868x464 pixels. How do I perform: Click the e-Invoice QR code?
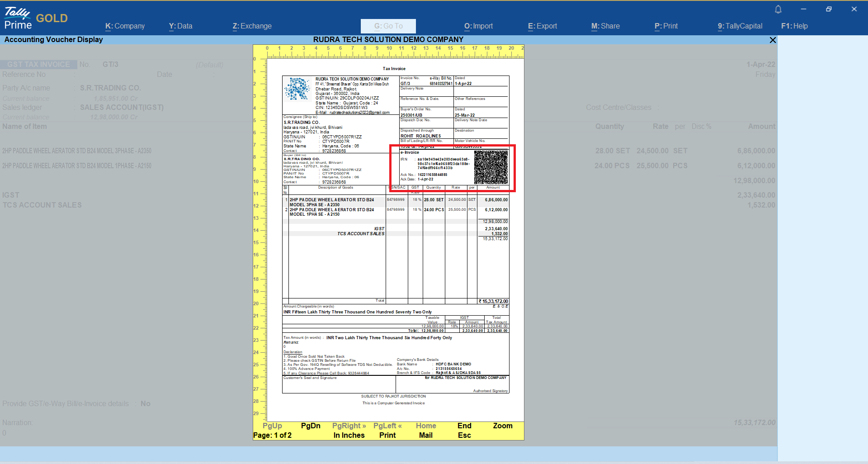tap(491, 167)
